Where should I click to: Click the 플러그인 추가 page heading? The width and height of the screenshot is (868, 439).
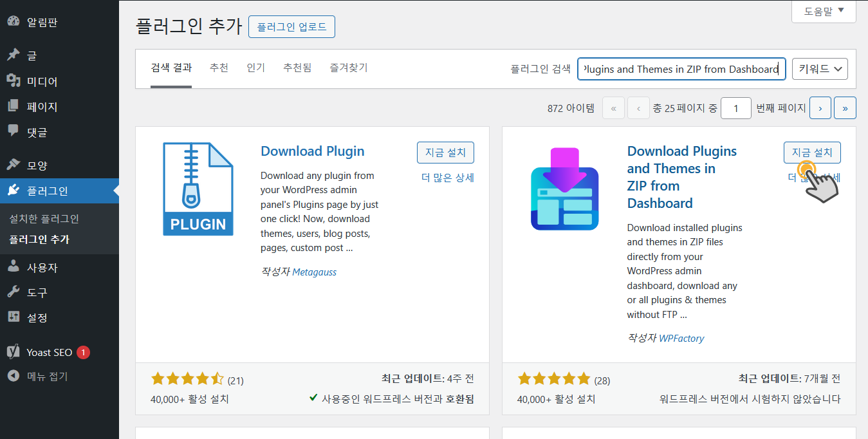pos(189,26)
